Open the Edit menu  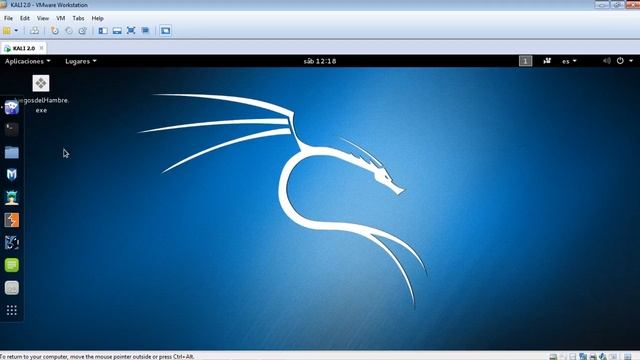coord(25,18)
